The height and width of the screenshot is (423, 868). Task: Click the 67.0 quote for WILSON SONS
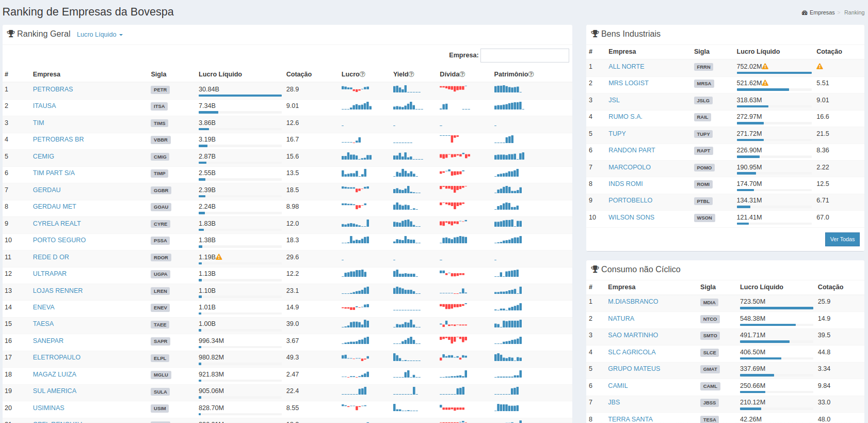pyautogui.click(x=823, y=217)
